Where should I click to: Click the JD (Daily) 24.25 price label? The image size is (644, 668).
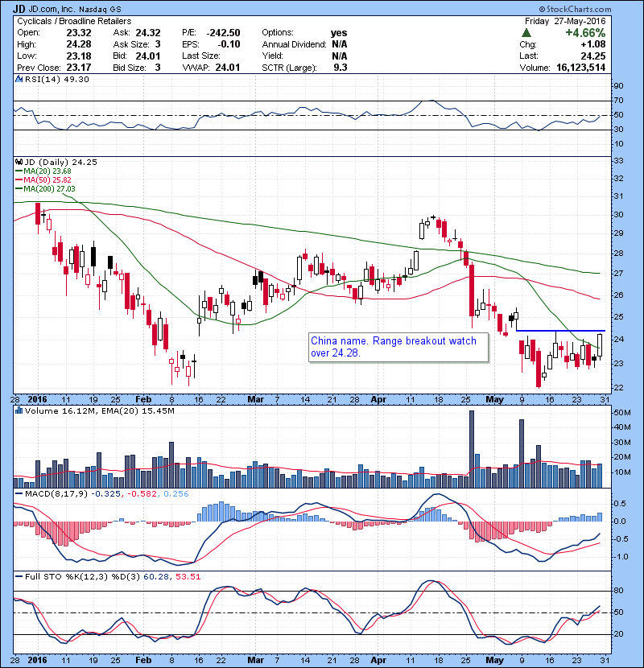click(61, 162)
